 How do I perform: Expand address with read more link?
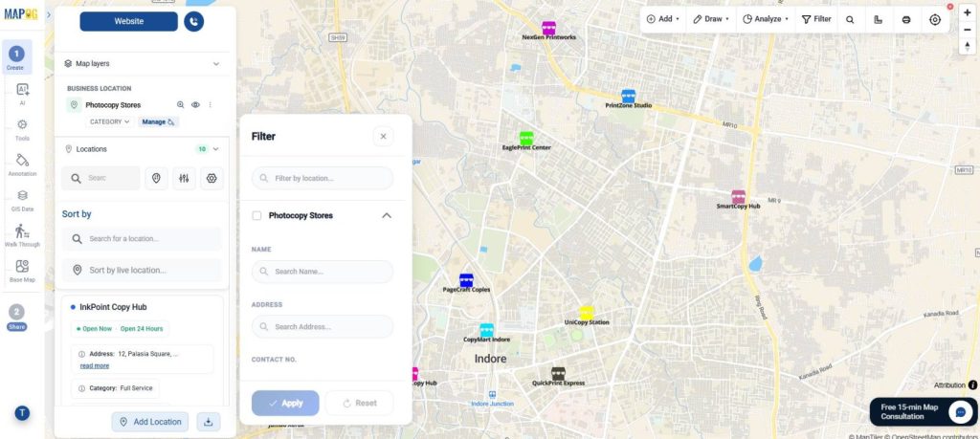point(95,366)
